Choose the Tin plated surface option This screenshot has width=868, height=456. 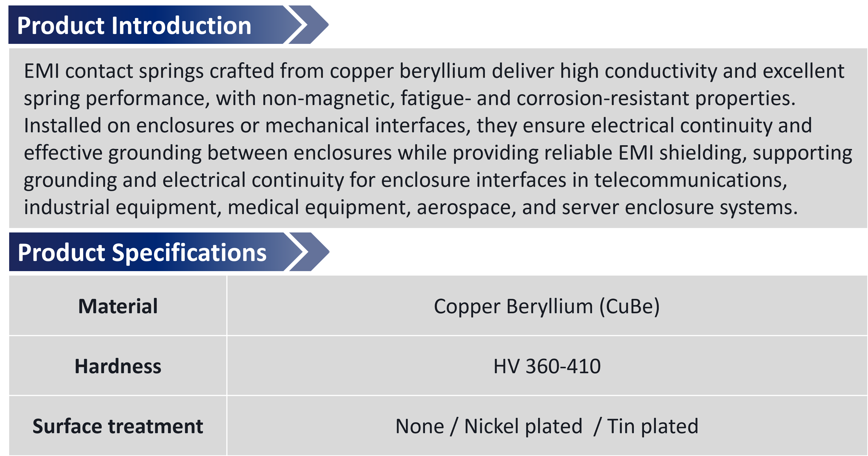click(652, 426)
